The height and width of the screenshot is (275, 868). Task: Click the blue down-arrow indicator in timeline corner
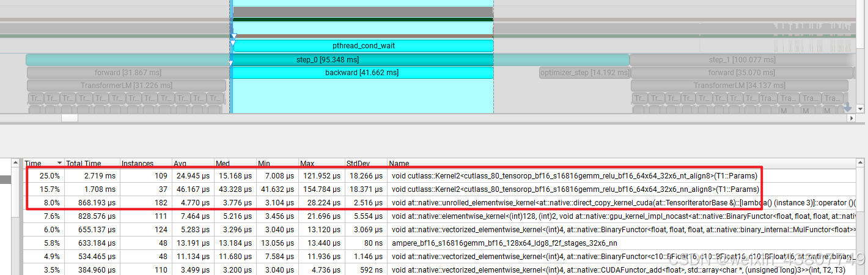tap(847, 108)
